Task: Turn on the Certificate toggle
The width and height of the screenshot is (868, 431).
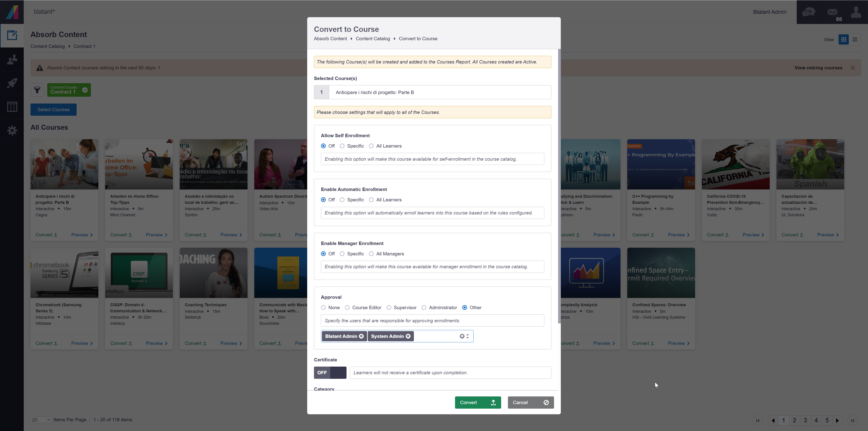Action: coord(330,373)
